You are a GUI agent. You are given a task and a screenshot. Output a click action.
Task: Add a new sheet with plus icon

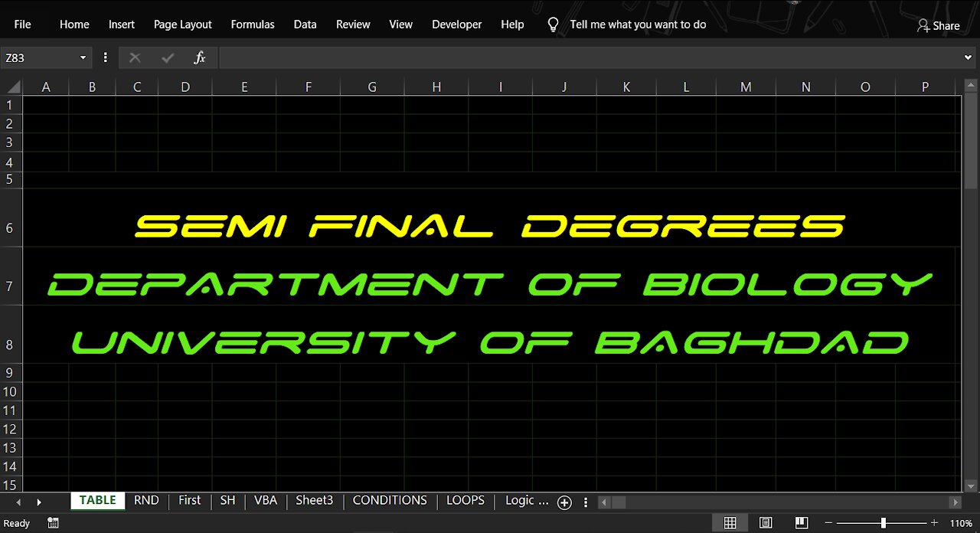pyautogui.click(x=564, y=502)
